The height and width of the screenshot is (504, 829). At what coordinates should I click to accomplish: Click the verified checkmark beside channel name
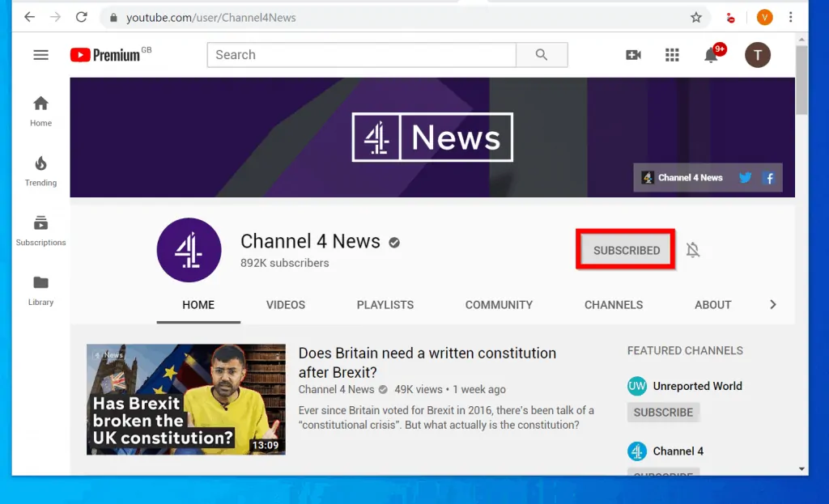point(394,243)
